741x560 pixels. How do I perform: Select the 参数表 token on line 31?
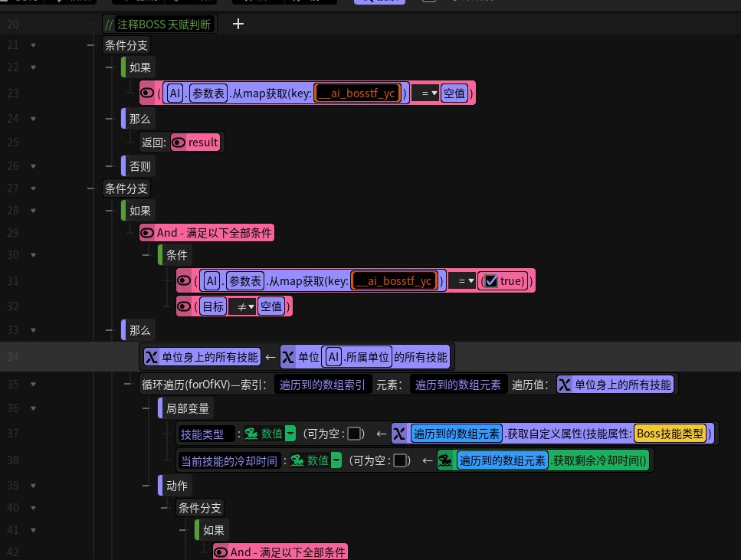click(244, 281)
